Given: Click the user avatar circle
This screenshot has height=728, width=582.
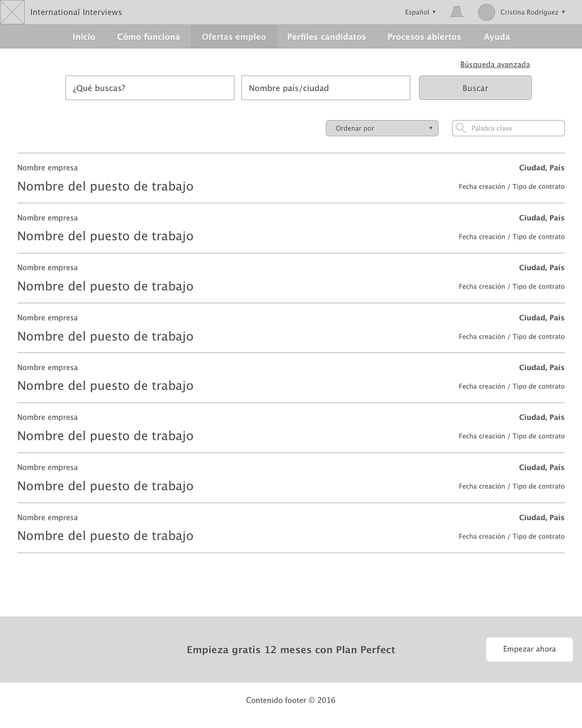Looking at the screenshot, I should 486,12.
